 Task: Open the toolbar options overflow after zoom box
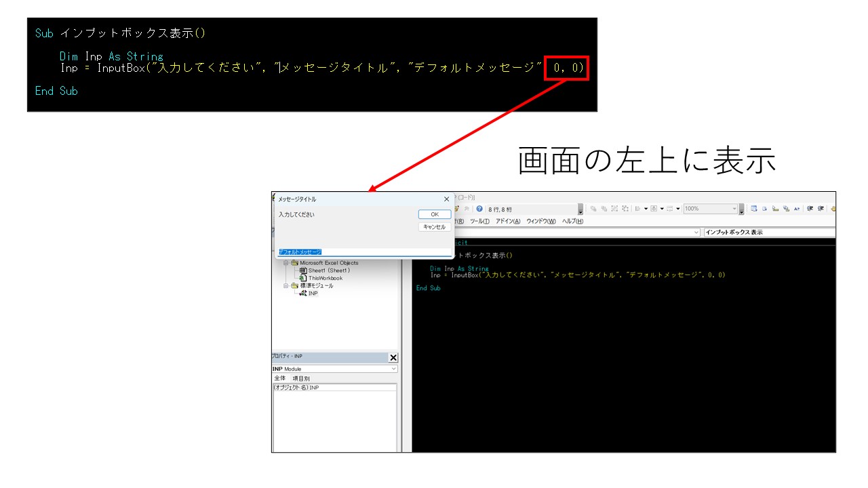pyautogui.click(x=742, y=209)
